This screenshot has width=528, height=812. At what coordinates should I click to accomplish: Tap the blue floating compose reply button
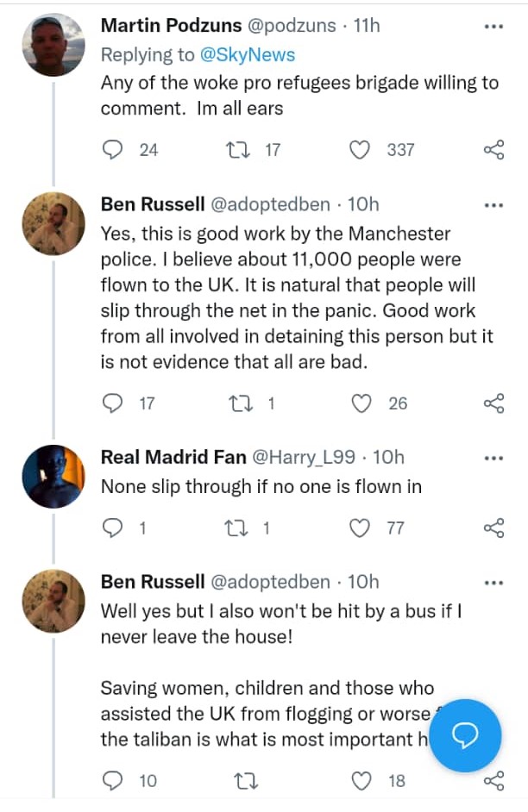466,735
